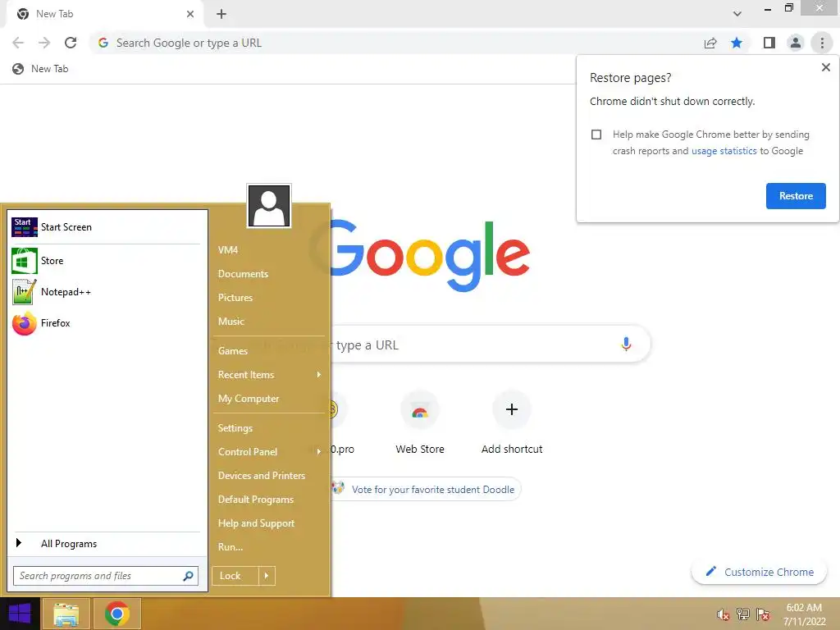Image resolution: width=840 pixels, height=630 pixels.
Task: Expand All Programs list
Action: (106, 544)
